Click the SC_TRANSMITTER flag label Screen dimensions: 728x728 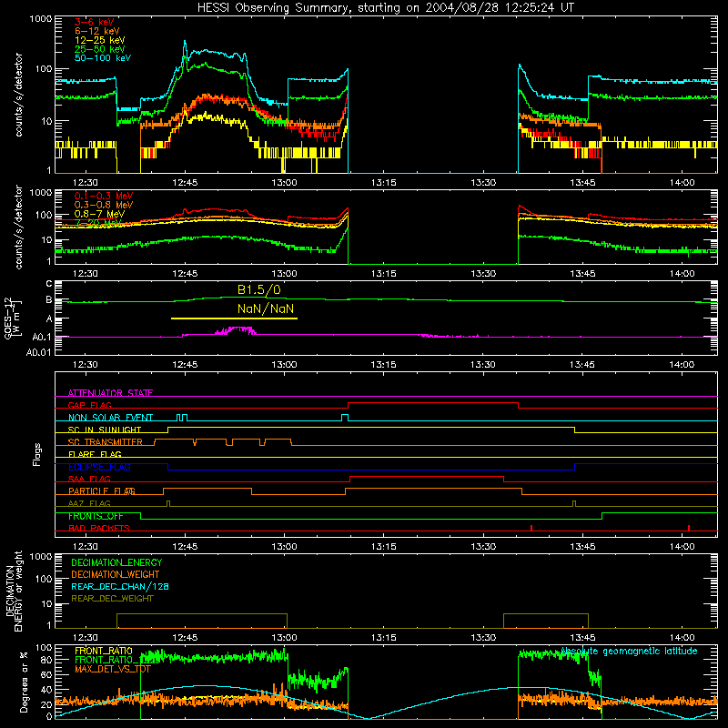coord(106,442)
